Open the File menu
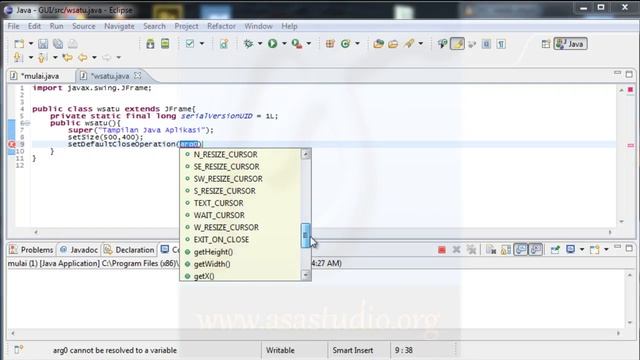The width and height of the screenshot is (640, 360). point(13,26)
